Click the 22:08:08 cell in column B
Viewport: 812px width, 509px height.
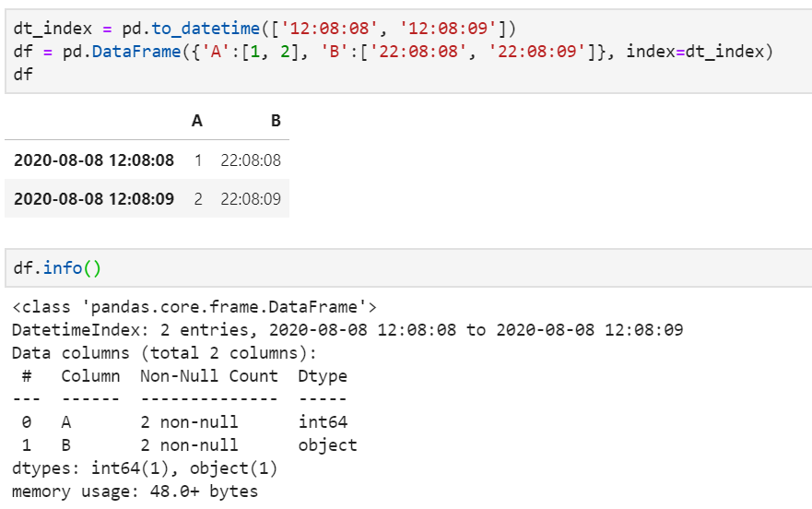point(251,160)
